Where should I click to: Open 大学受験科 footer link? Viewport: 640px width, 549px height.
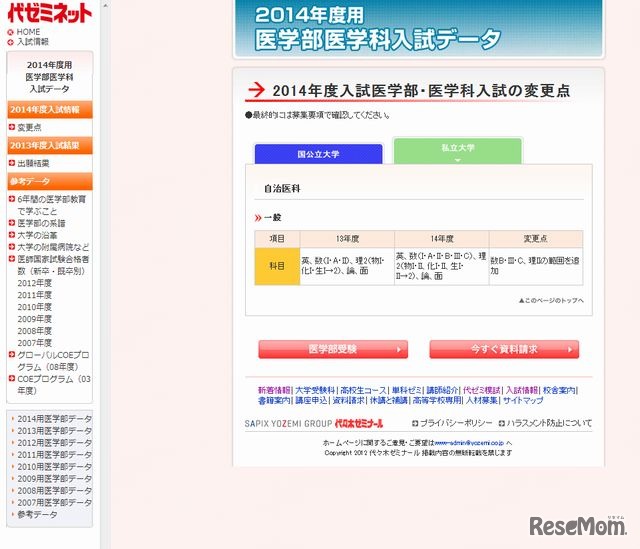coord(315,390)
